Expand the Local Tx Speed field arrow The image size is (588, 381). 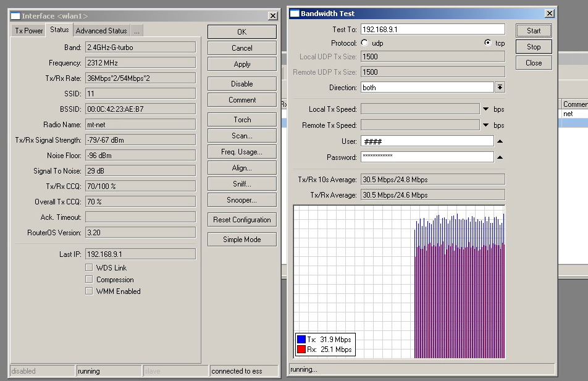tap(486, 109)
